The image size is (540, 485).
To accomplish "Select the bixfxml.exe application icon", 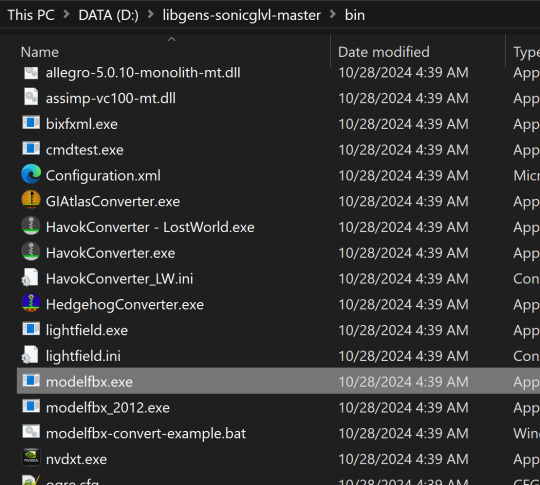I will [31, 123].
